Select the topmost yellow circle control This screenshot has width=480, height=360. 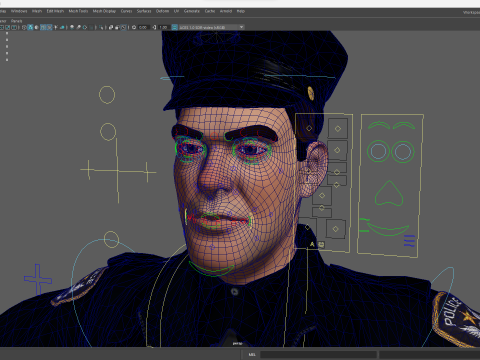[x=107, y=95]
